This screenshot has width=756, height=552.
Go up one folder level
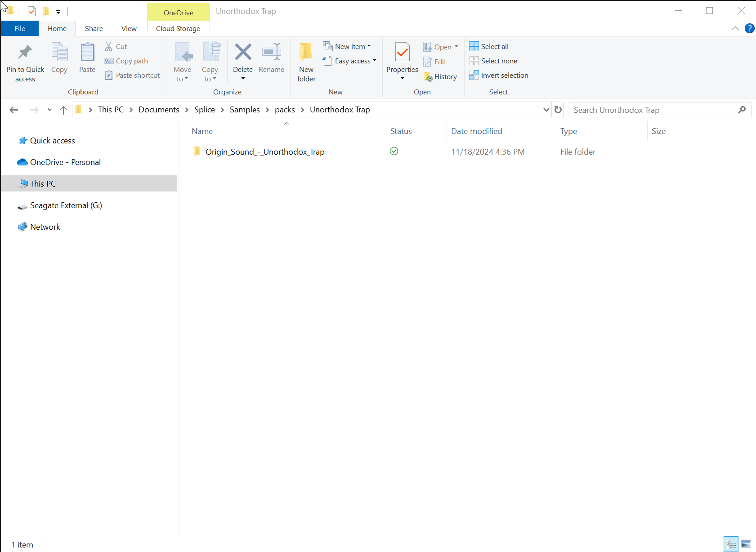click(x=63, y=110)
